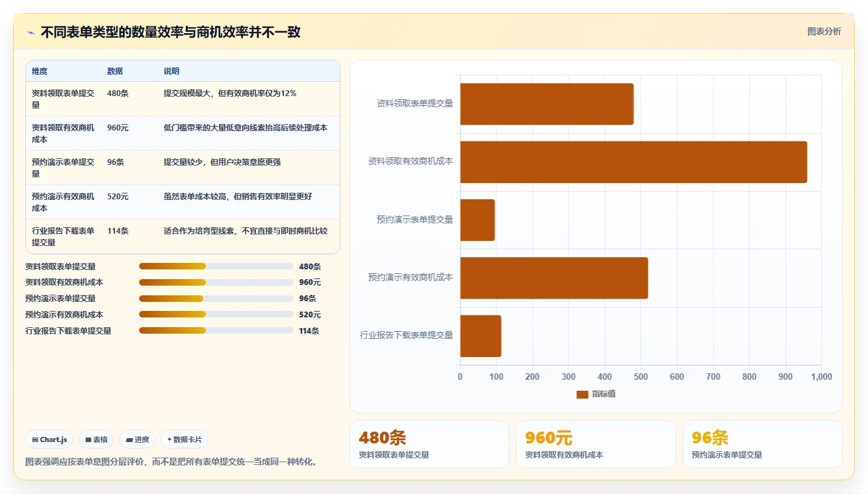Click the lightning icon beside the title

click(31, 32)
